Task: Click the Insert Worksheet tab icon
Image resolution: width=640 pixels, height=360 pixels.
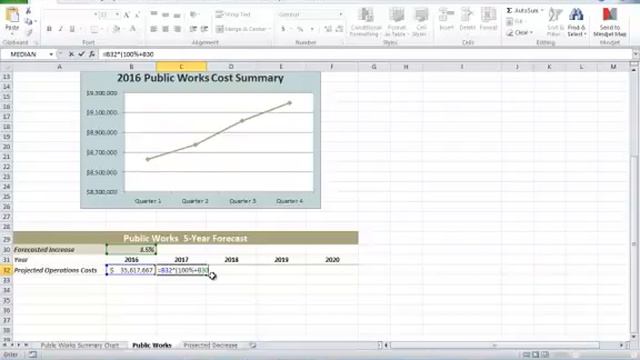Action: click(x=253, y=345)
